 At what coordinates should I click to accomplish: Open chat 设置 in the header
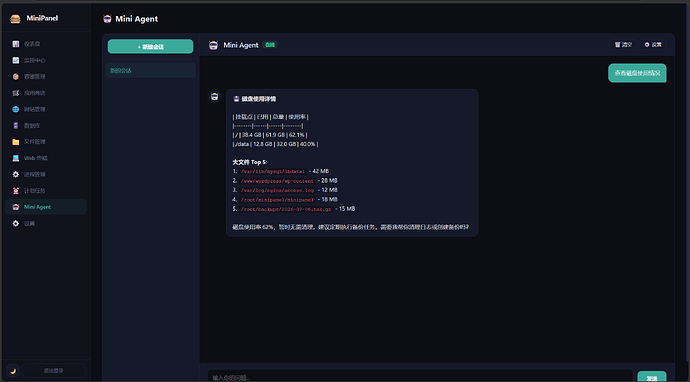click(x=653, y=44)
